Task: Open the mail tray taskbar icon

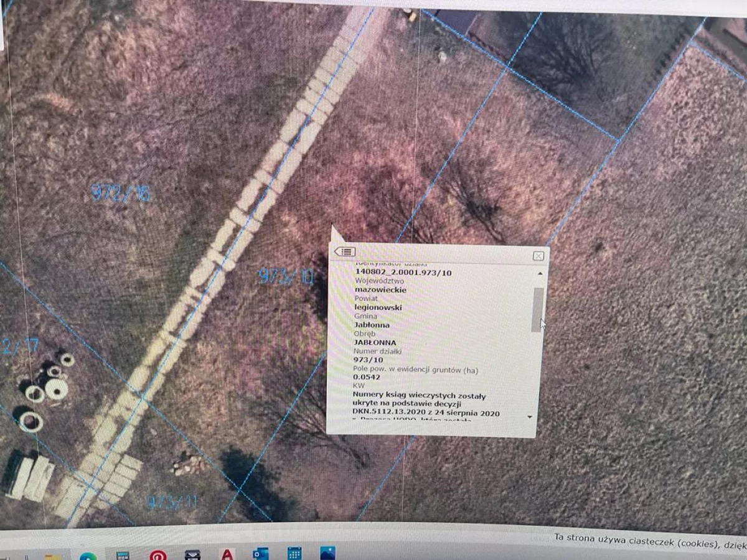Action: 193,554
